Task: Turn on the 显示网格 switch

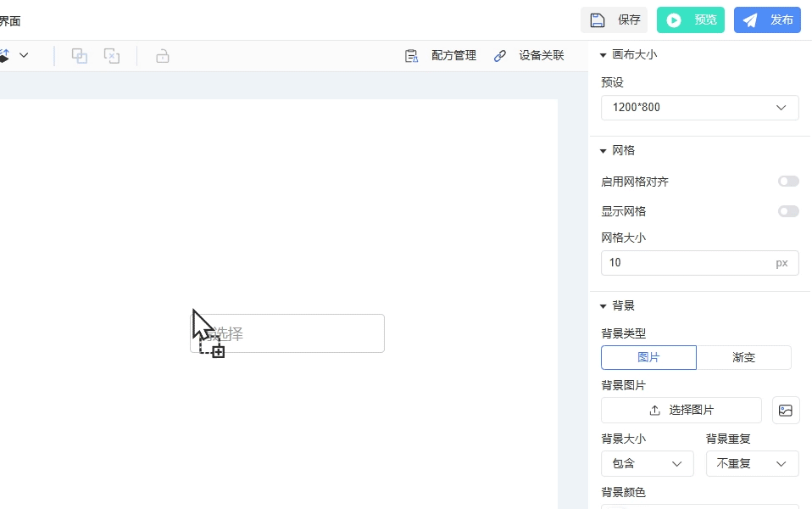Action: 788,211
